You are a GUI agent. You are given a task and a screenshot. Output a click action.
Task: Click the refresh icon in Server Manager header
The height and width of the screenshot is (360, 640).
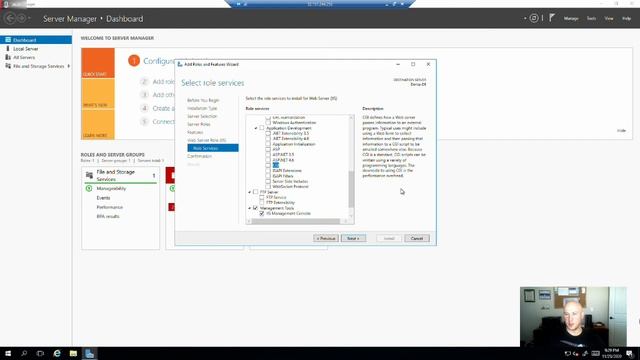(x=533, y=18)
